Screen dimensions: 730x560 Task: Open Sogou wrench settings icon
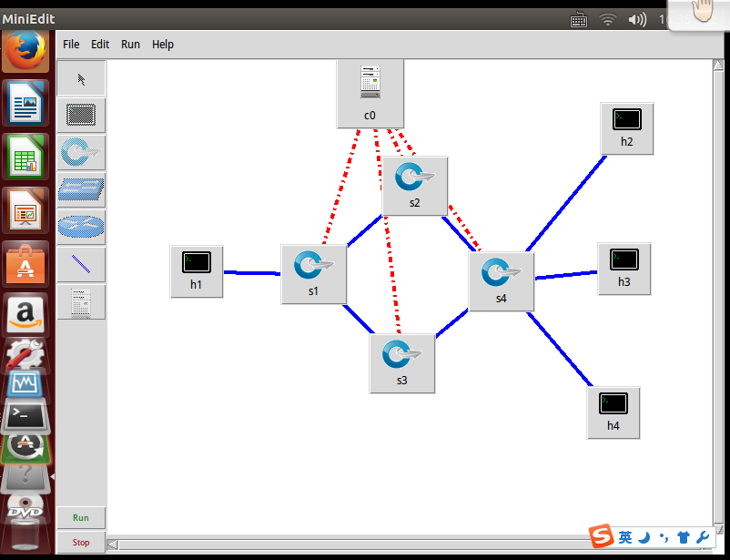[x=703, y=537]
